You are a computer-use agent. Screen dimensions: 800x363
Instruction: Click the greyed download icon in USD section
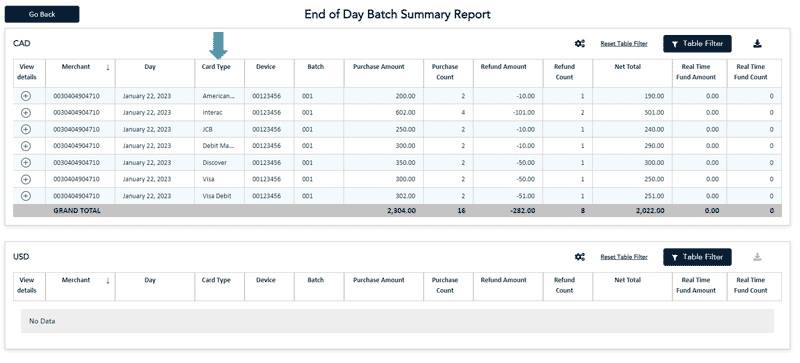pyautogui.click(x=757, y=257)
